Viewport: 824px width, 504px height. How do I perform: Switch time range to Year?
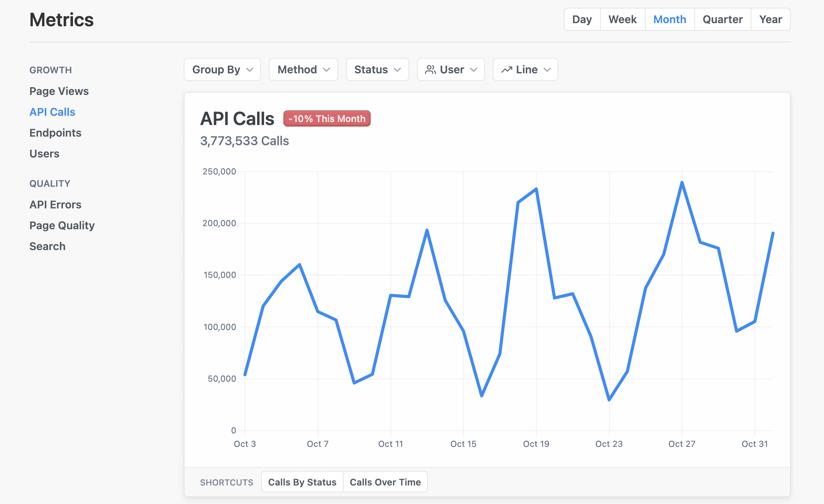pos(770,19)
